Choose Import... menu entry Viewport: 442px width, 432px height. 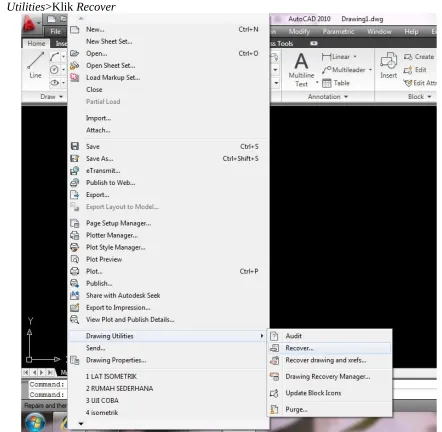[98, 118]
